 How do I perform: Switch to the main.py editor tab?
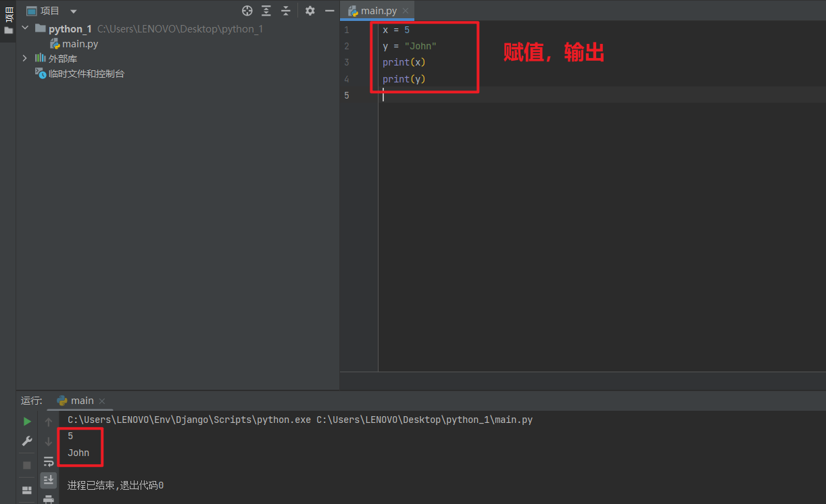[x=379, y=11]
